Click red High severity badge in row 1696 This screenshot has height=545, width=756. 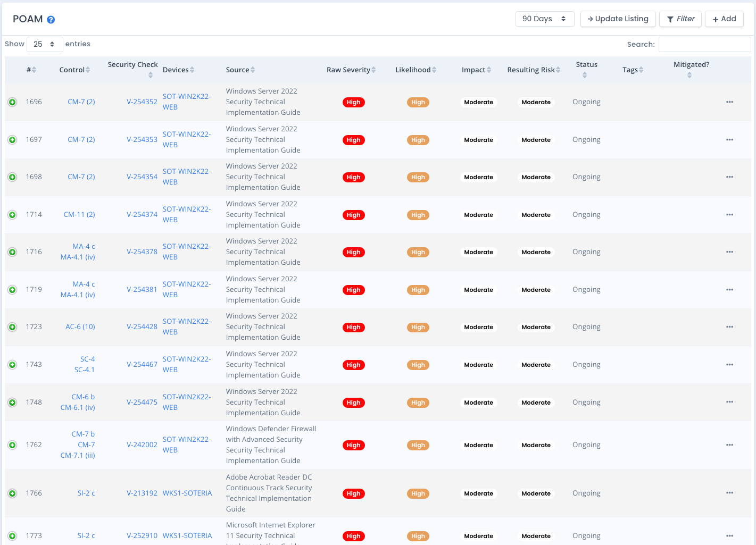pos(354,103)
